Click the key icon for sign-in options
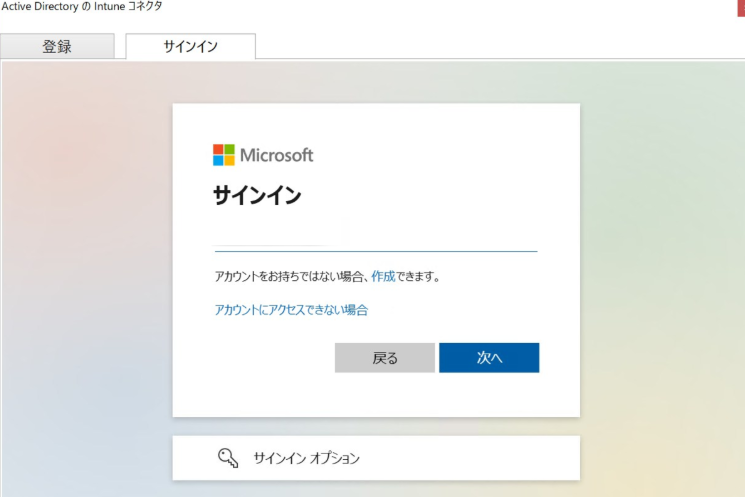The height and width of the screenshot is (497, 745). (228, 458)
